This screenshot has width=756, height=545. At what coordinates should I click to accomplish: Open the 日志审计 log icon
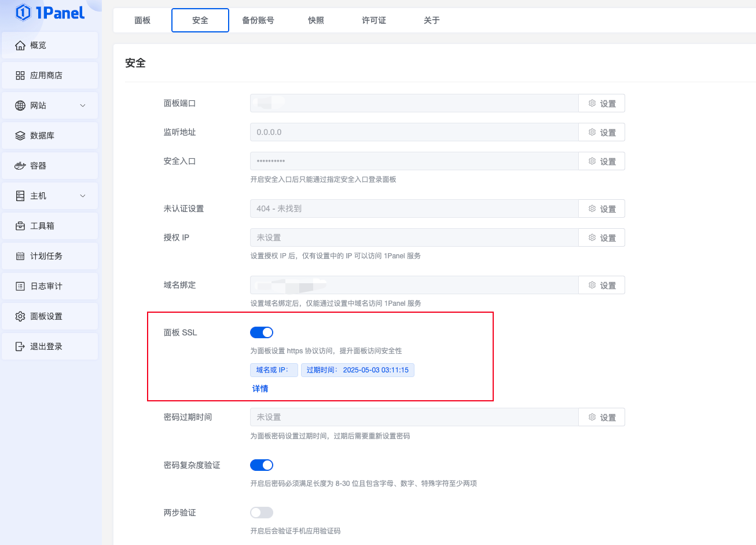click(20, 286)
